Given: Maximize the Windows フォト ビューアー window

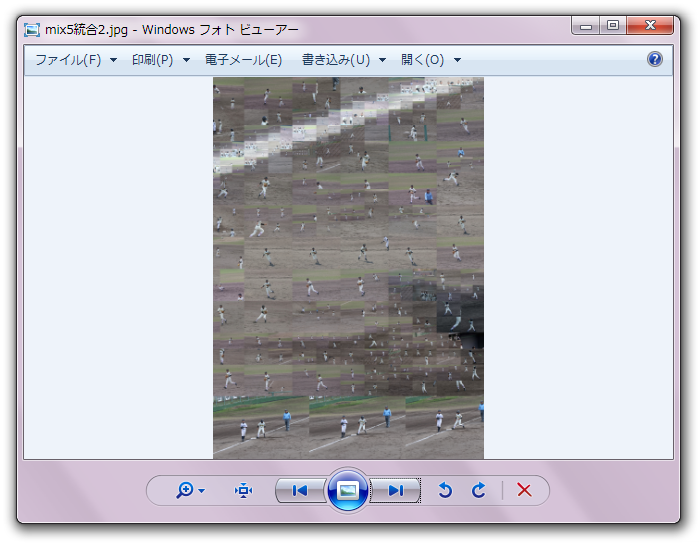Looking at the screenshot, I should click(613, 25).
